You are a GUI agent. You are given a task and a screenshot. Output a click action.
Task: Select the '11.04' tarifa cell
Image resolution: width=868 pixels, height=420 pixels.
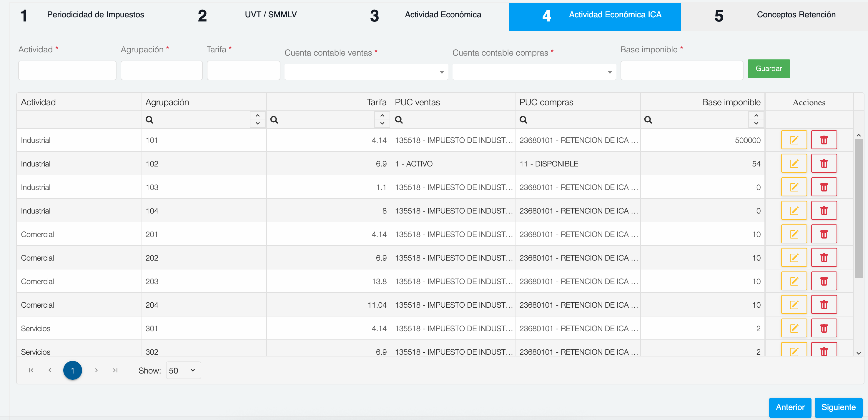pos(329,305)
